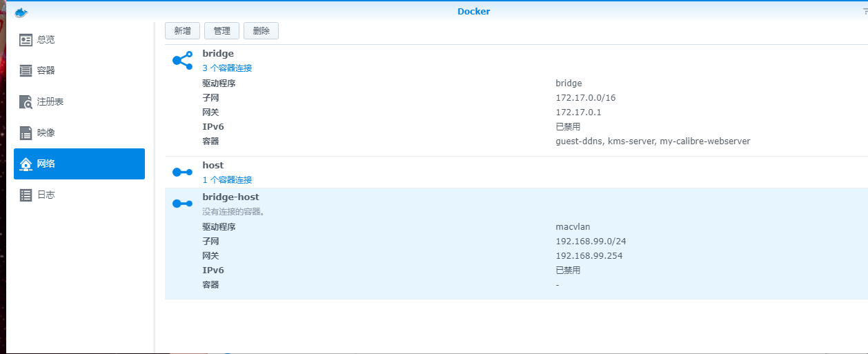The image size is (868, 354).
Task: Open the '3 个容器连接' link under bridge
Action: [227, 68]
